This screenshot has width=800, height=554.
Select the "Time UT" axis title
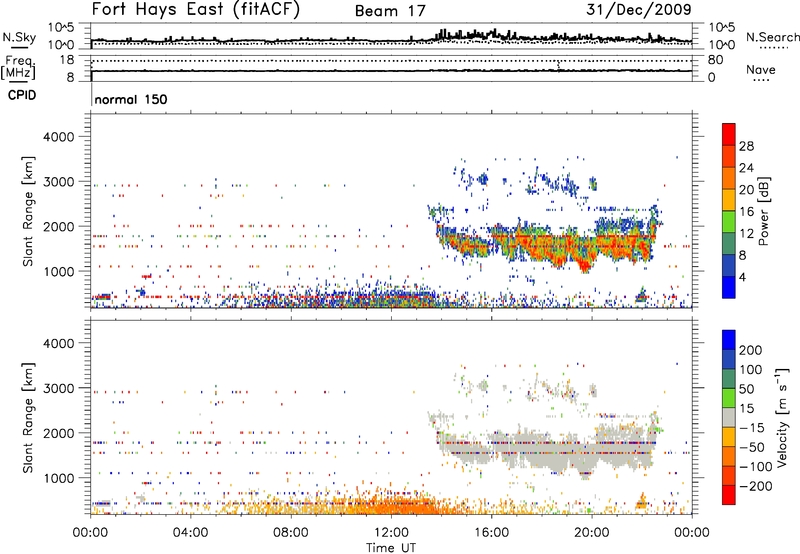point(391,548)
